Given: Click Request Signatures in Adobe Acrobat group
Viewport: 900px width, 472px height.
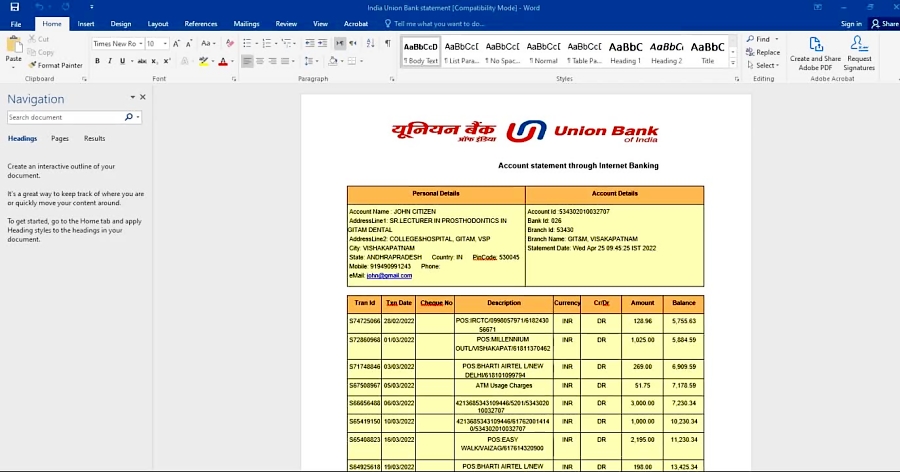Looking at the screenshot, I should coord(859,53).
